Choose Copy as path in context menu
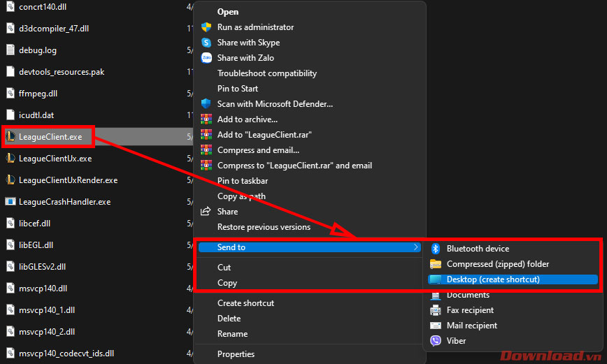The height and width of the screenshot is (364, 607). (x=241, y=196)
